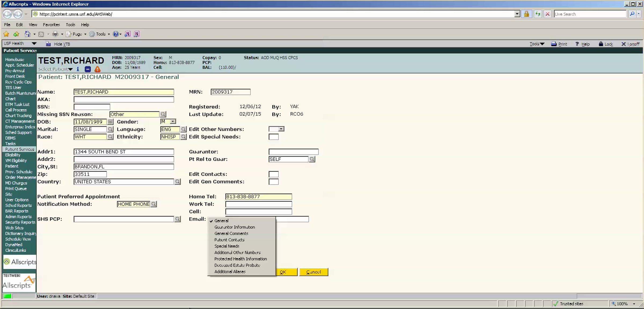644x309 pixels.
Task: Open the SHS PCP lookup icon
Action: [x=177, y=219]
